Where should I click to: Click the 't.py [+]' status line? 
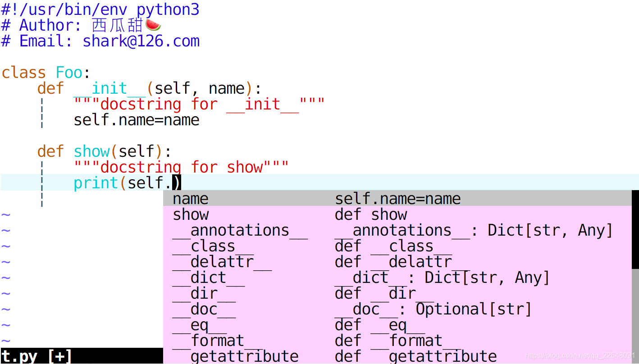point(82,356)
